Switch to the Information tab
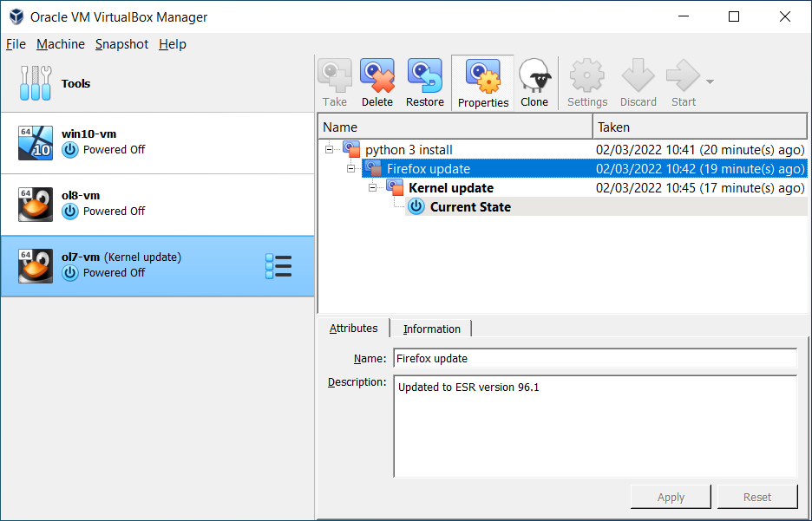Image resolution: width=812 pixels, height=521 pixels. [x=431, y=329]
